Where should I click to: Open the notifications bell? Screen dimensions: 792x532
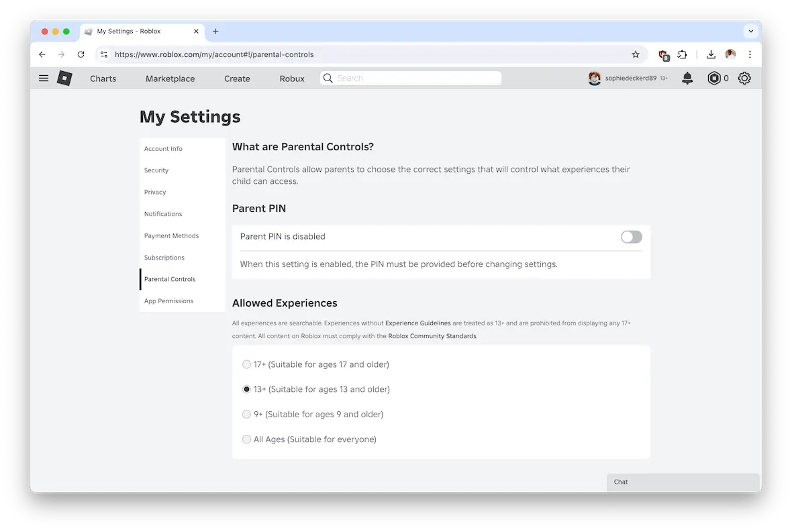[x=687, y=78]
